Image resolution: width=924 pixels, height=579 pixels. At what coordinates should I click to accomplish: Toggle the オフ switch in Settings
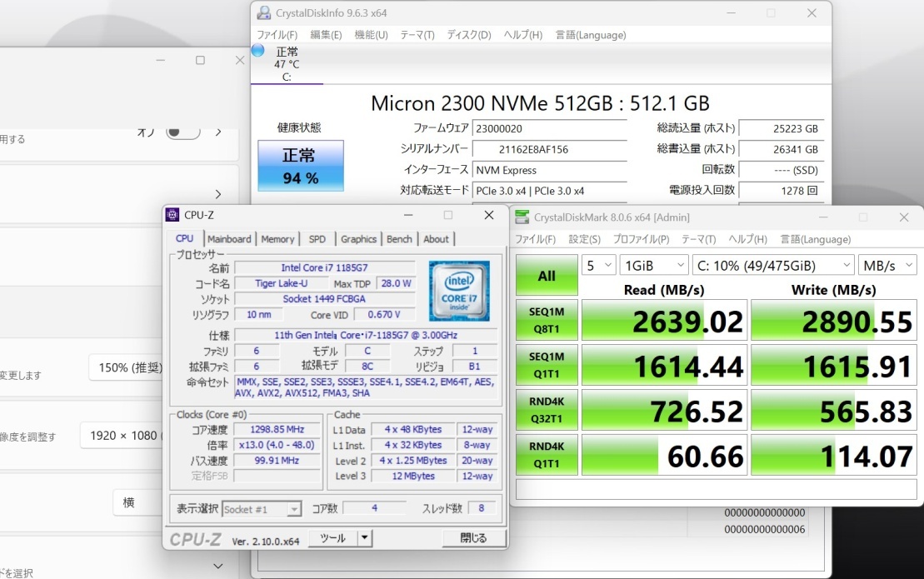pyautogui.click(x=182, y=132)
